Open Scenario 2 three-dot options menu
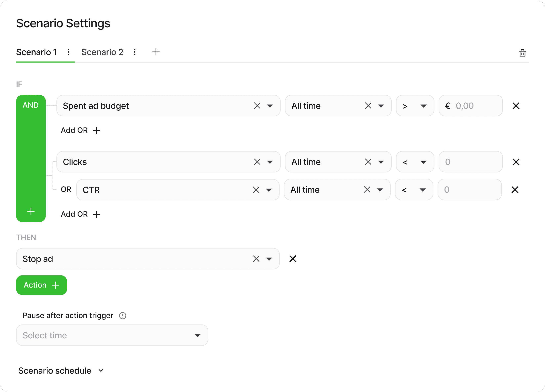 click(135, 52)
